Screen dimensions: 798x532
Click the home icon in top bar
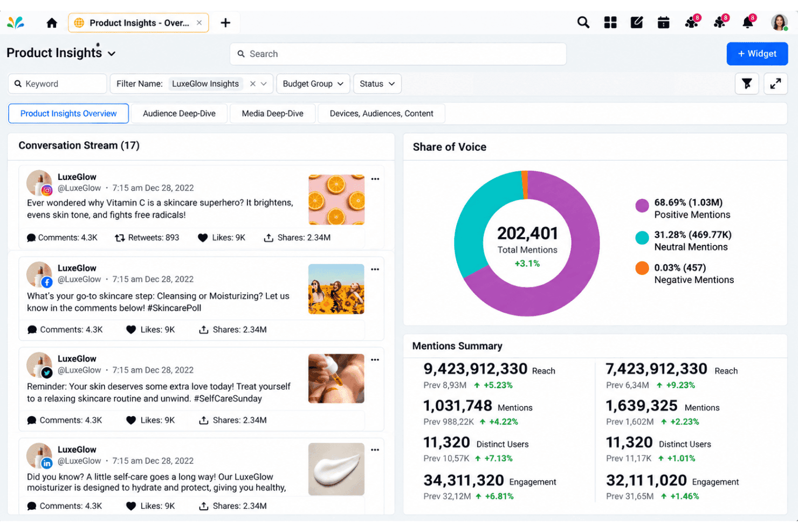[52, 23]
